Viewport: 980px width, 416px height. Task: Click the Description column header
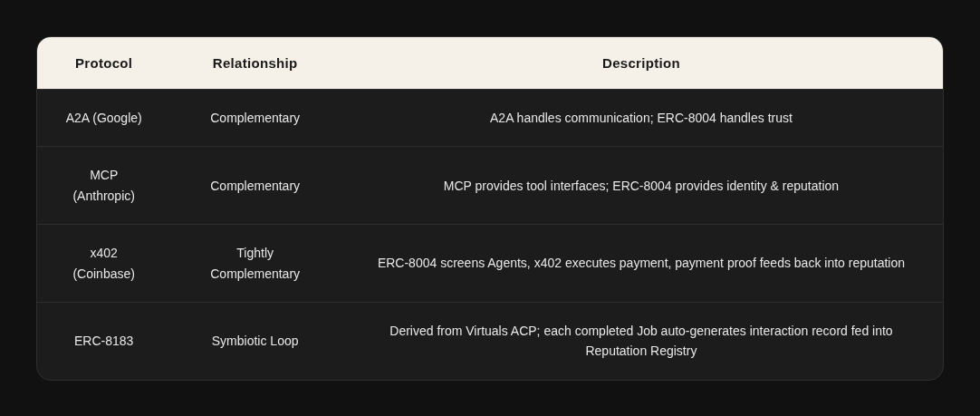pyautogui.click(x=640, y=63)
